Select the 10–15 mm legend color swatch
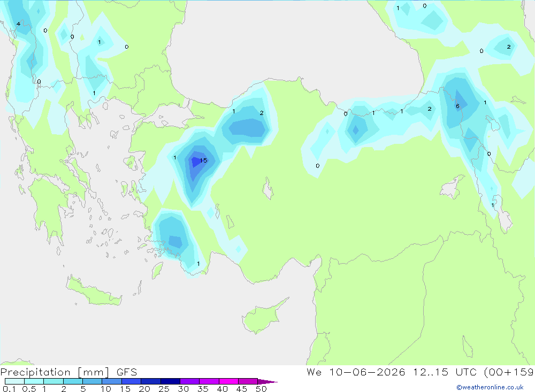Viewport: 535px width, 392px height. 112,381
